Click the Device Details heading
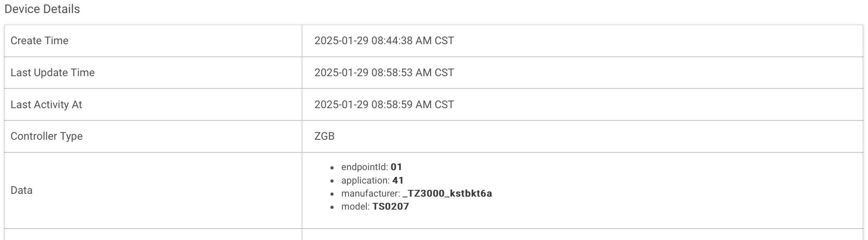This screenshot has width=868, height=240. [42, 9]
